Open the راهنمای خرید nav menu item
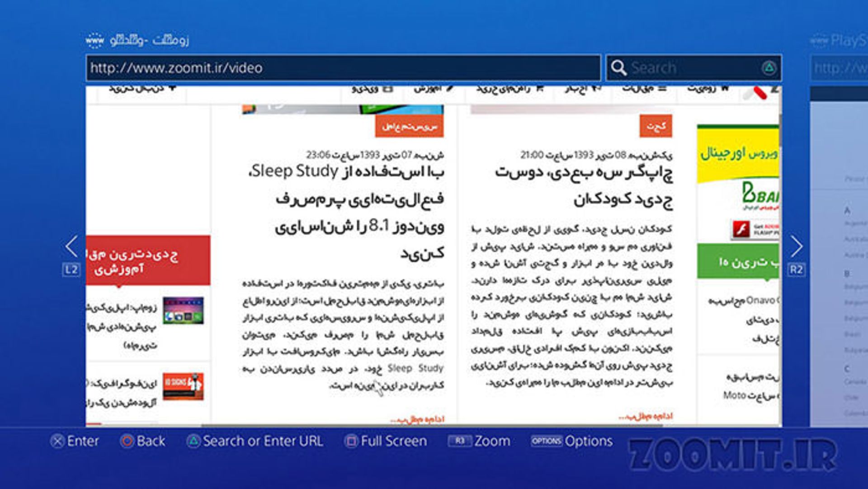The image size is (868, 489). (x=509, y=89)
